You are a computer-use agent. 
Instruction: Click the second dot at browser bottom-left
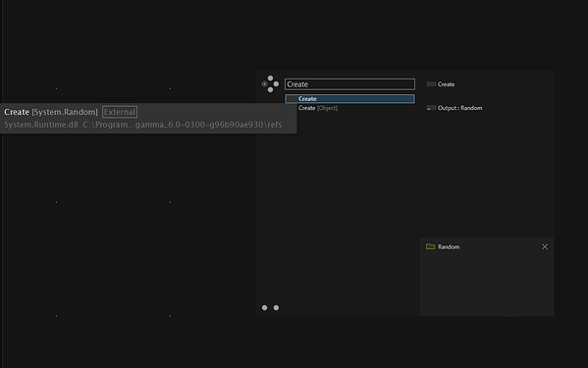[276, 308]
